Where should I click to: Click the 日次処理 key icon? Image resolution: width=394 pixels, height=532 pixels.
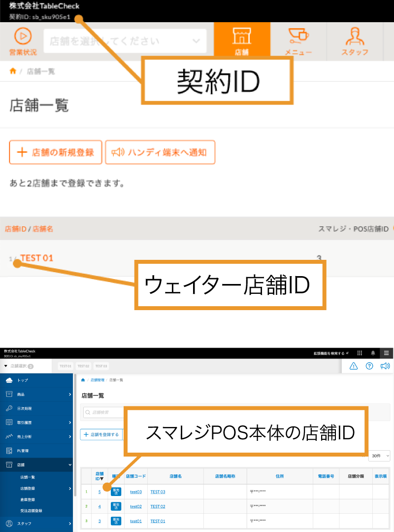tap(9, 409)
